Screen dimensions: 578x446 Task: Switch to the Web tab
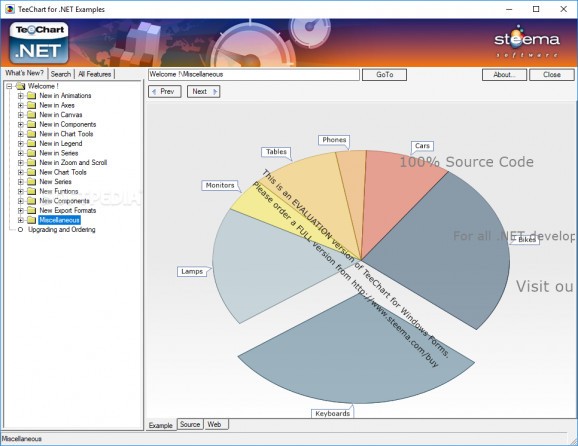point(215,424)
